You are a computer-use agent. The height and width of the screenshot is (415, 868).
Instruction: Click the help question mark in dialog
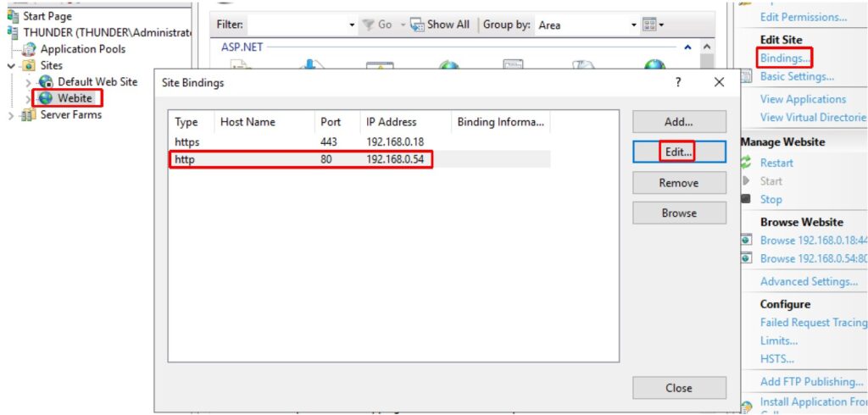(677, 83)
